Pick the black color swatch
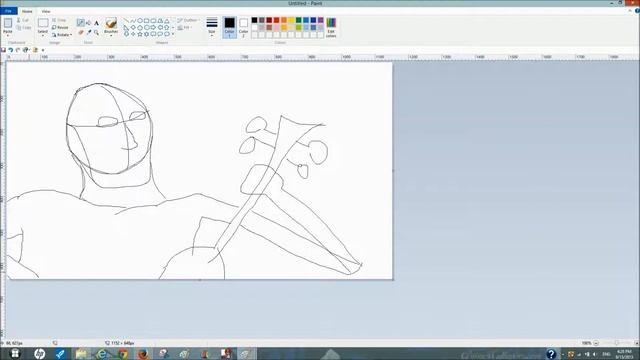 254,20
